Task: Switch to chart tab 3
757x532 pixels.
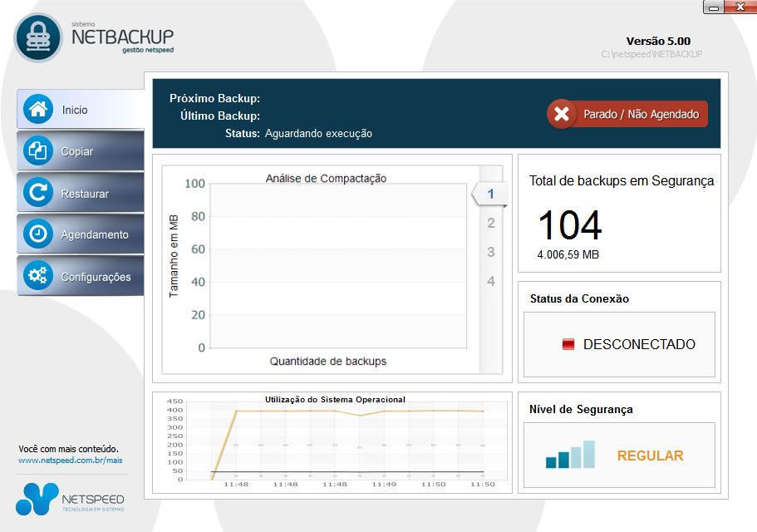Action: (491, 252)
